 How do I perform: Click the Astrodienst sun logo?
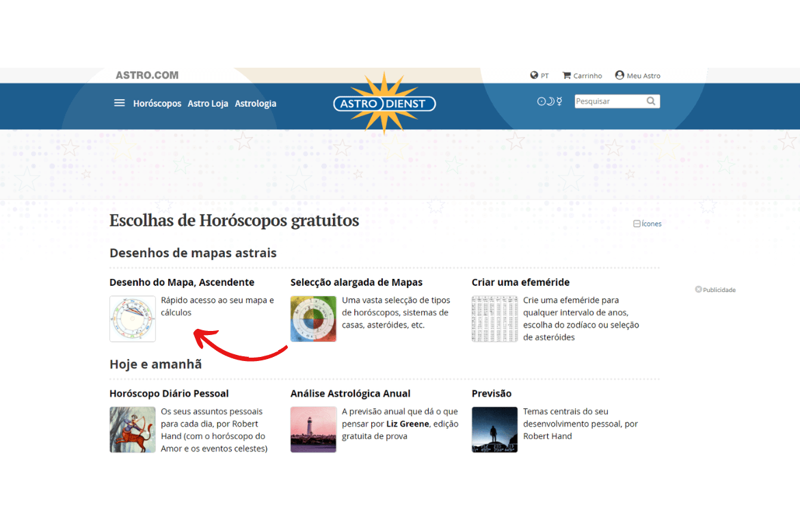(384, 103)
